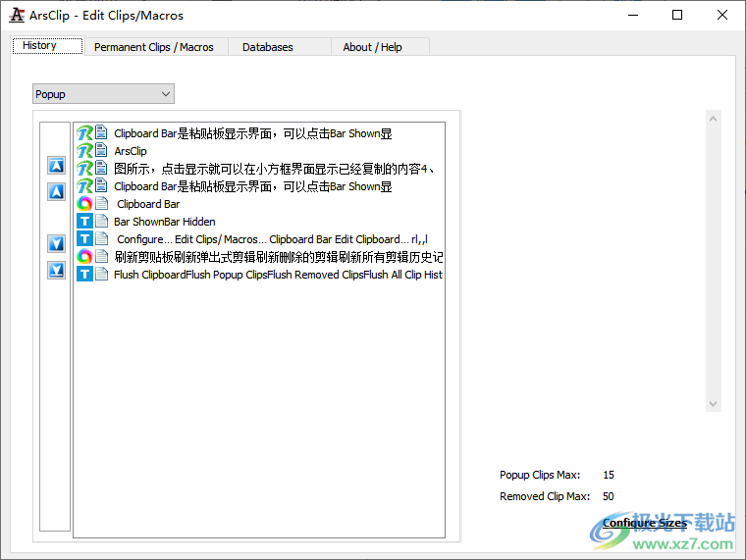
Task: Click the 'Removed Clip Max:' label
Action: click(544, 496)
